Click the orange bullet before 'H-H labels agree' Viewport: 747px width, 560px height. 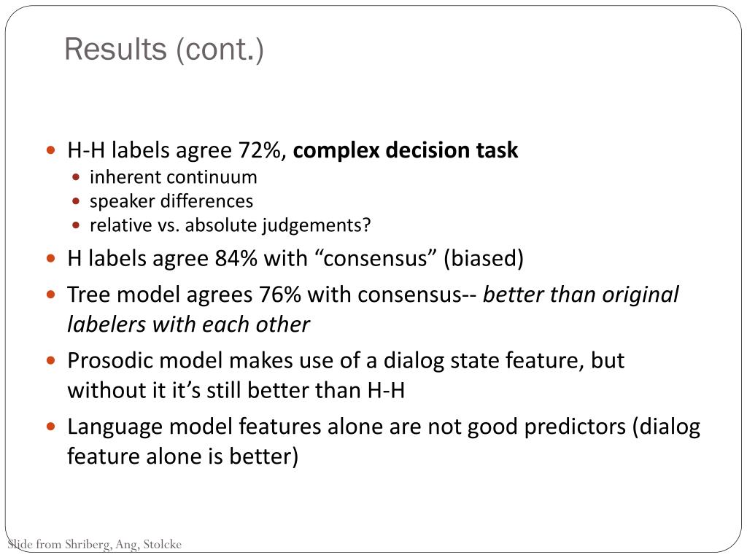(51, 150)
